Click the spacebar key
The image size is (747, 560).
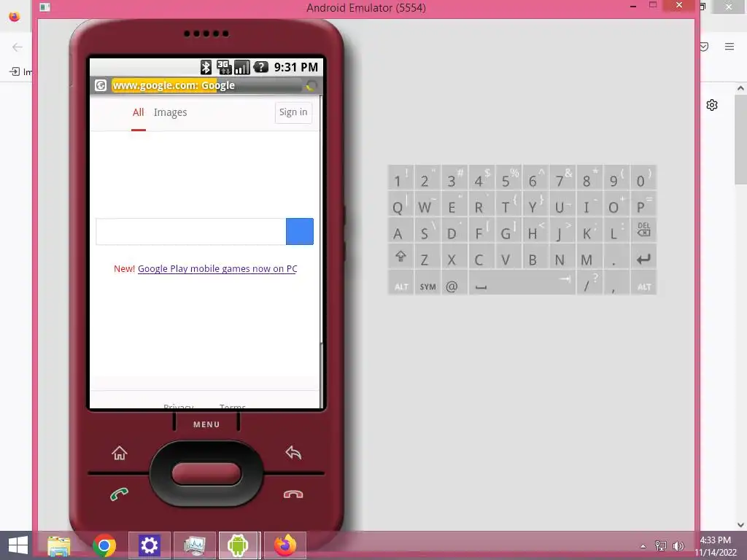click(522, 284)
